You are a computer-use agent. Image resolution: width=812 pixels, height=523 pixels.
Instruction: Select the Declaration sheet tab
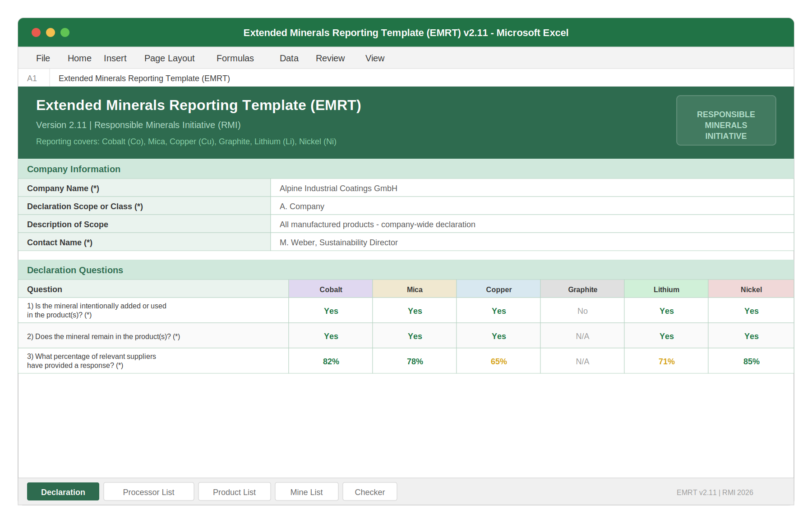(x=63, y=492)
